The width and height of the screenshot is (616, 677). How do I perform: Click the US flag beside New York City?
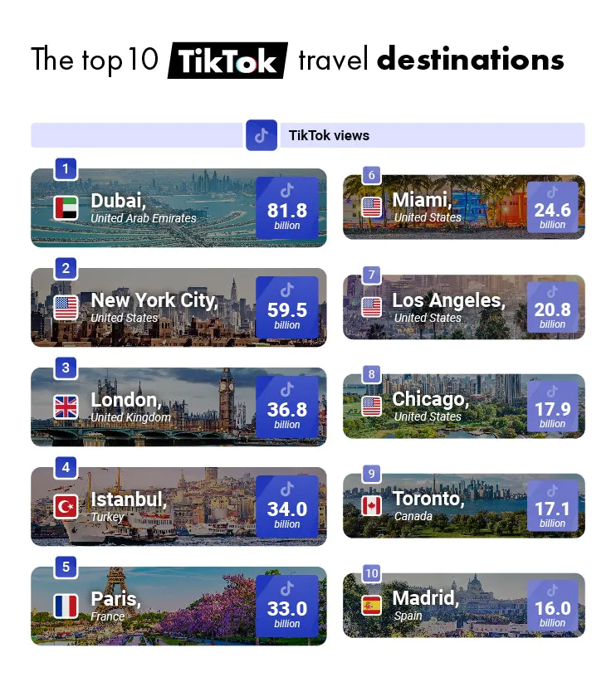(66, 308)
